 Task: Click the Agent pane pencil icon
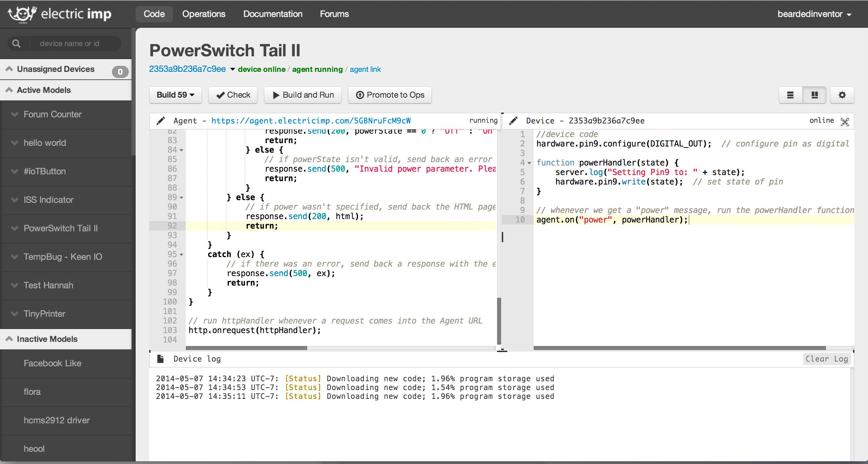pos(161,121)
